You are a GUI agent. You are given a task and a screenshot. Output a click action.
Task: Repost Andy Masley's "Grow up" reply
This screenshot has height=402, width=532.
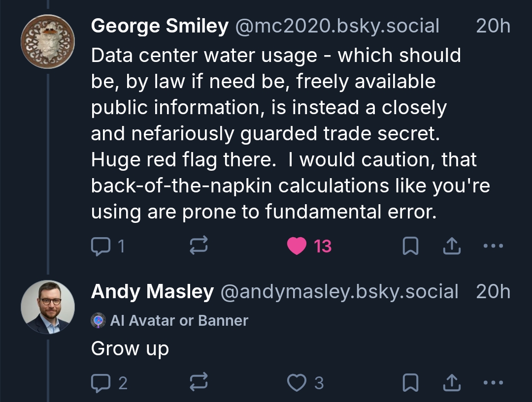click(x=199, y=382)
